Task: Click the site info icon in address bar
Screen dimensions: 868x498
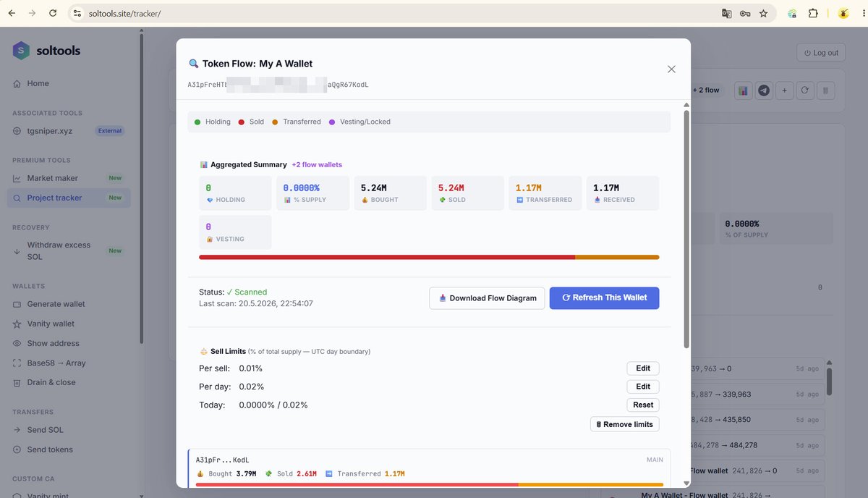Action: tap(77, 14)
